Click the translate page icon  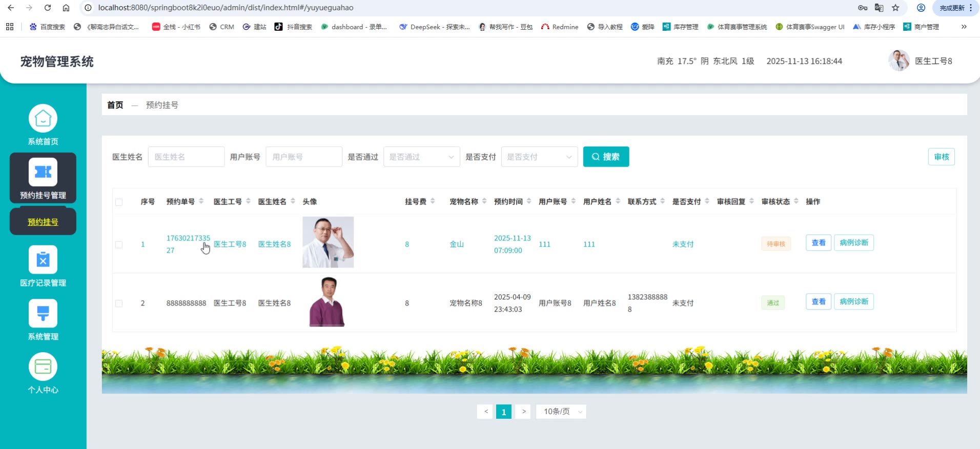click(879, 8)
